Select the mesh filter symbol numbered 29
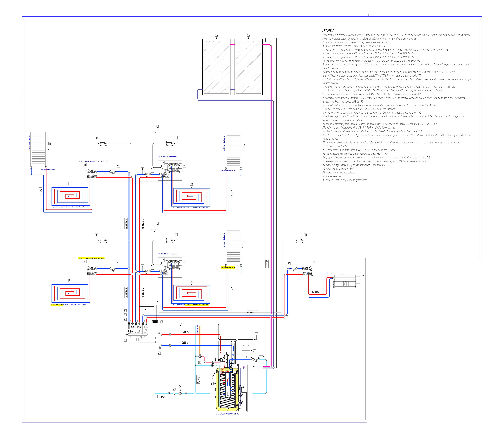Image resolution: width=504 pixels, height=439 pixels. pyautogui.click(x=174, y=394)
